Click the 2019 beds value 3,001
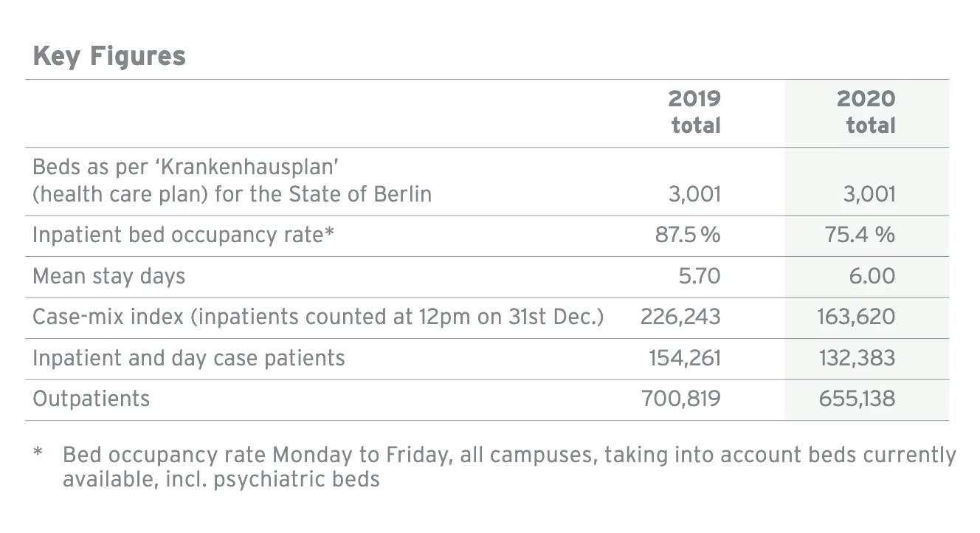The height and width of the screenshot is (533, 980). pos(694,194)
